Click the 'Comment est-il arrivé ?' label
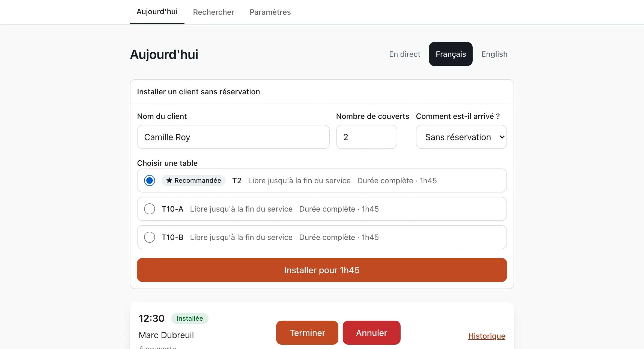 [458, 116]
